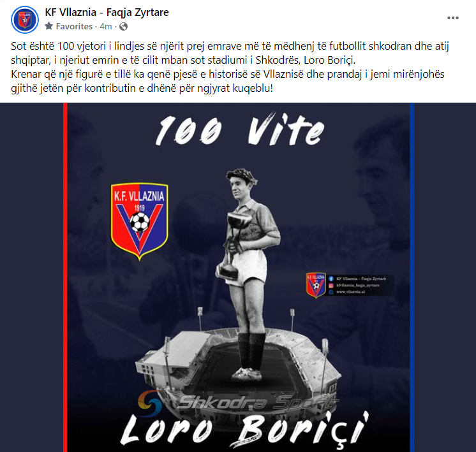This screenshot has width=476, height=452.
Task: Click the Favorites star icon
Action: [x=49, y=26]
